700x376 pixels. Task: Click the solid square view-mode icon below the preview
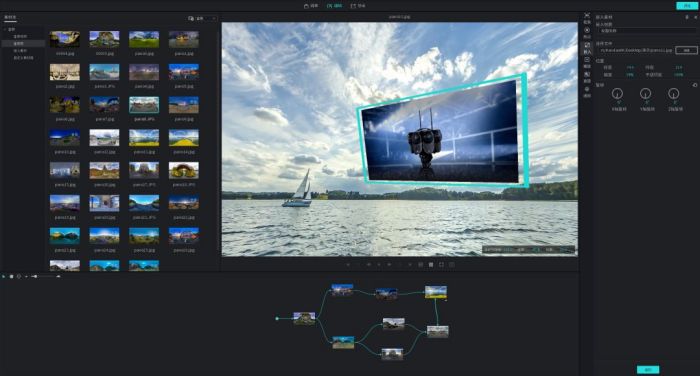[x=431, y=265]
